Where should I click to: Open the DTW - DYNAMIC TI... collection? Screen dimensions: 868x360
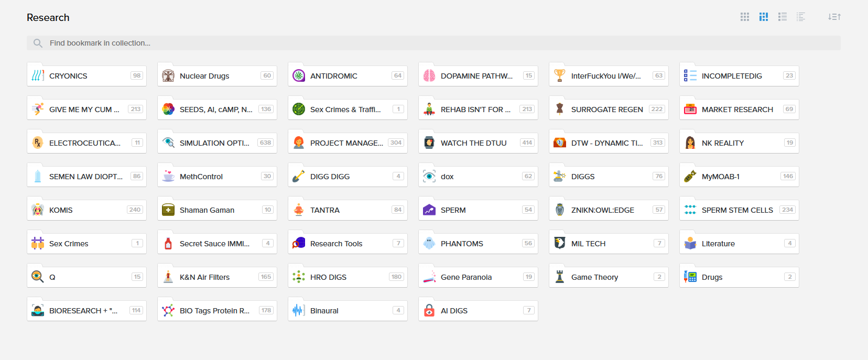609,143
